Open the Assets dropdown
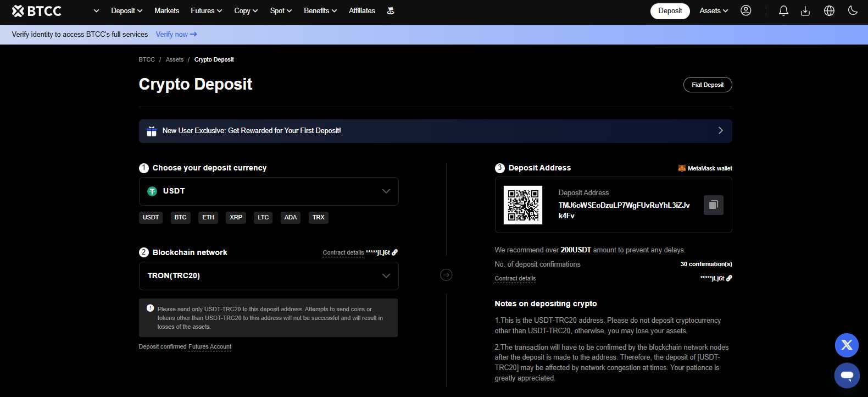 [714, 10]
